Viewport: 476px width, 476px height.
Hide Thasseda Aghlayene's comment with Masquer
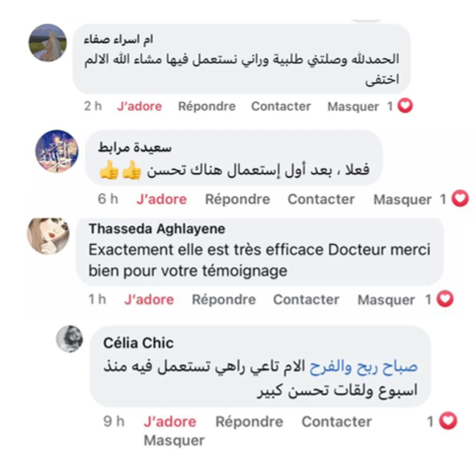pyautogui.click(x=386, y=300)
